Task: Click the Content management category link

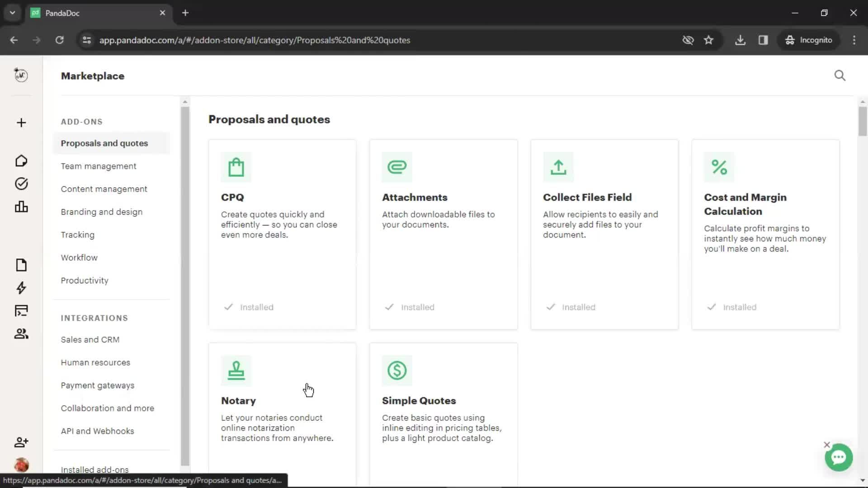Action: click(x=104, y=188)
